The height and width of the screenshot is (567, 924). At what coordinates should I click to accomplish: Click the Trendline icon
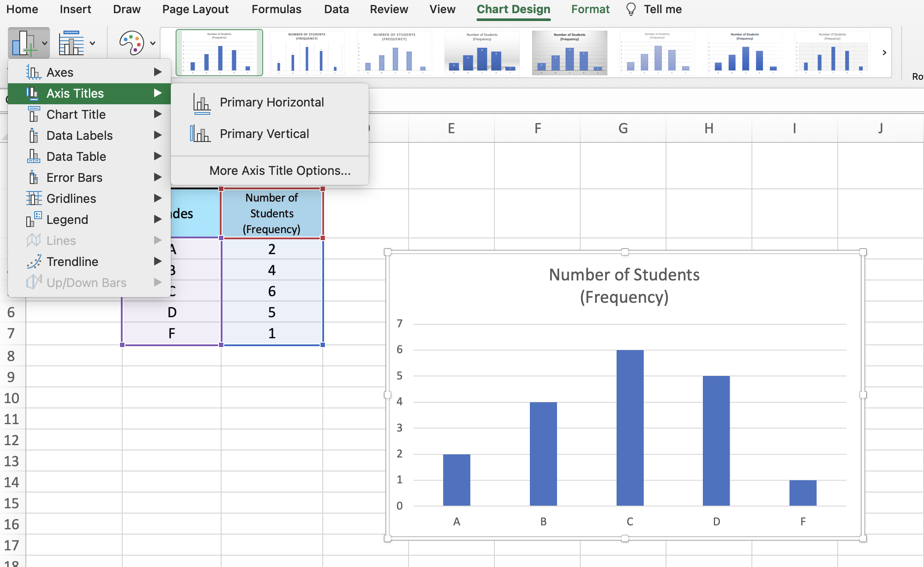[x=34, y=261]
